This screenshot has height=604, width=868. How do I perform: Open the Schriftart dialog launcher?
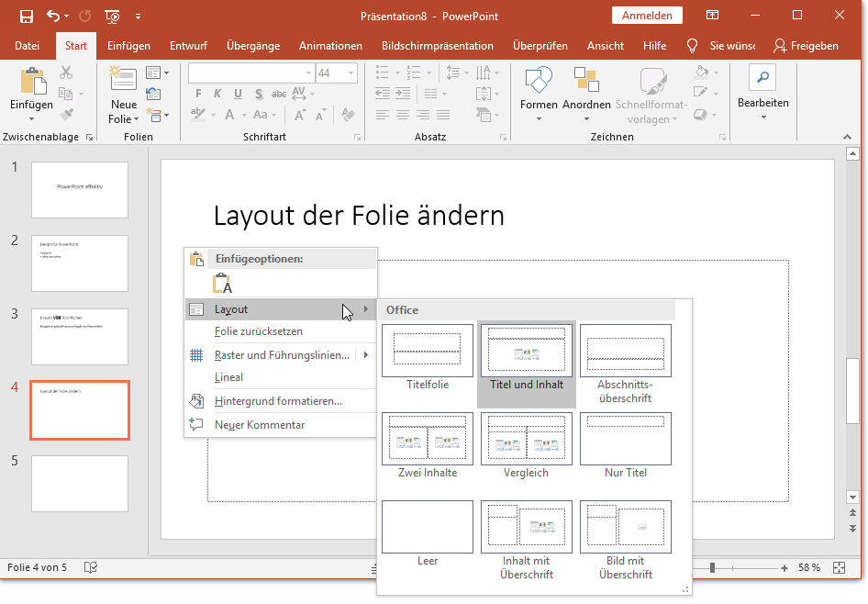point(358,137)
